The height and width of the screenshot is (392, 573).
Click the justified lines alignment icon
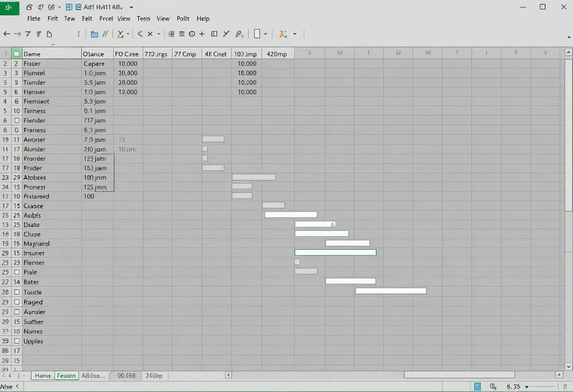(x=182, y=34)
